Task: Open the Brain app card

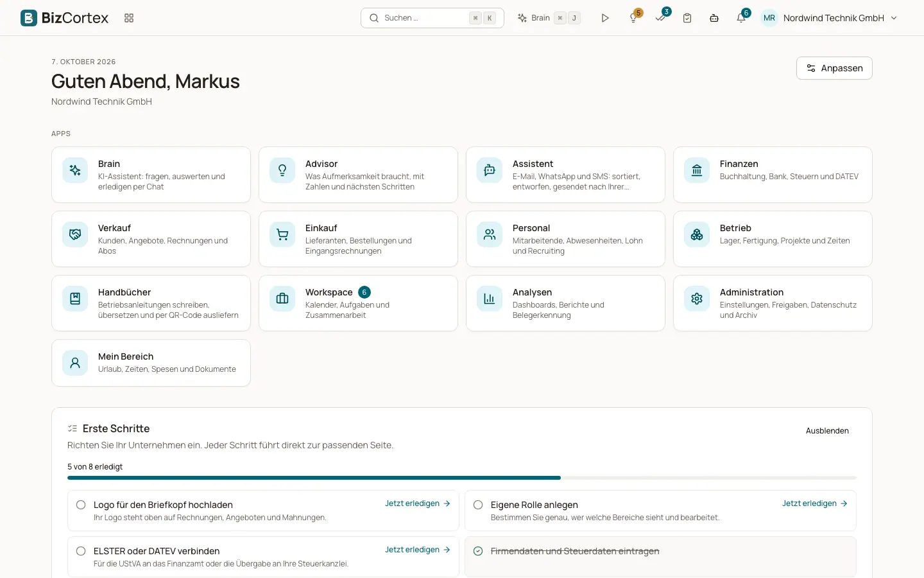Action: (151, 175)
